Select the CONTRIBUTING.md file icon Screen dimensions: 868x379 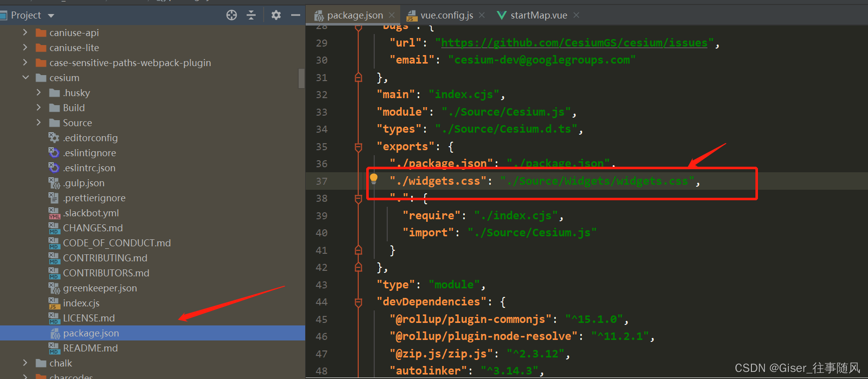(54, 258)
